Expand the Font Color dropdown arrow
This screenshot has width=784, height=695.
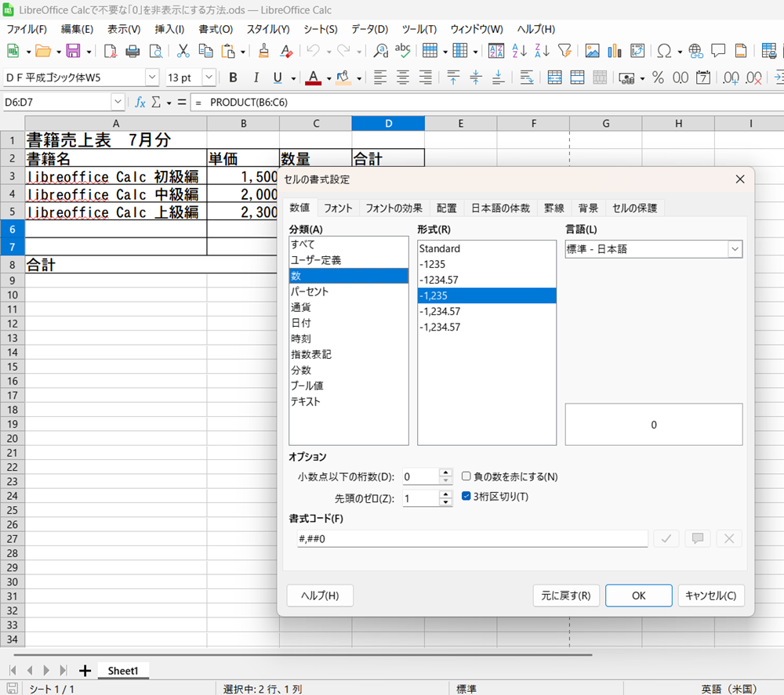(x=328, y=78)
